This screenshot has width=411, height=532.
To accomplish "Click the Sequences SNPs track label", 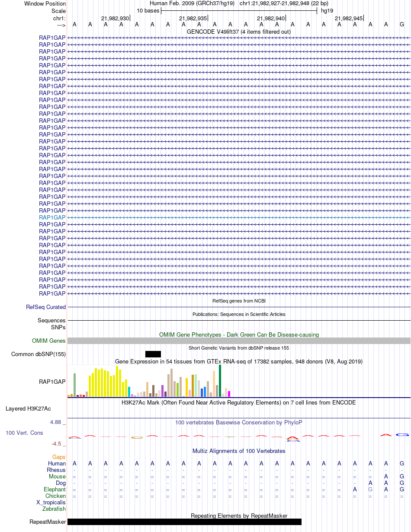I will pos(52,324).
